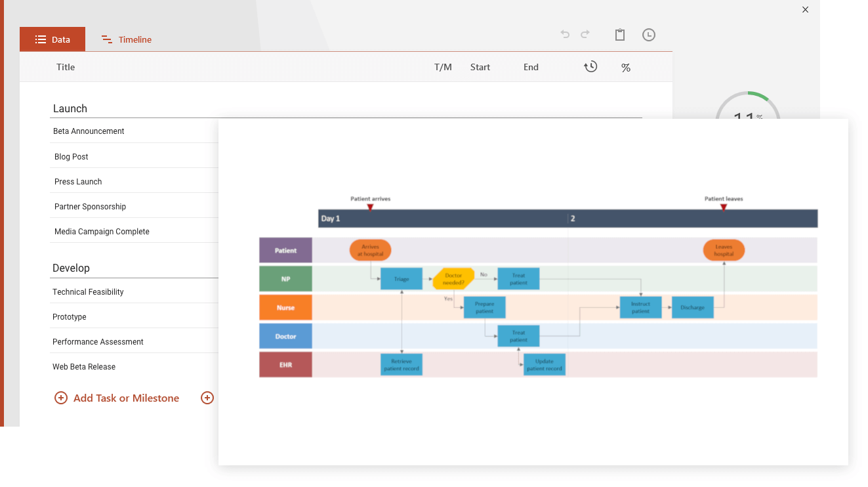Viewport: 868px width, 487px height.
Task: Undo the last change
Action: [565, 34]
